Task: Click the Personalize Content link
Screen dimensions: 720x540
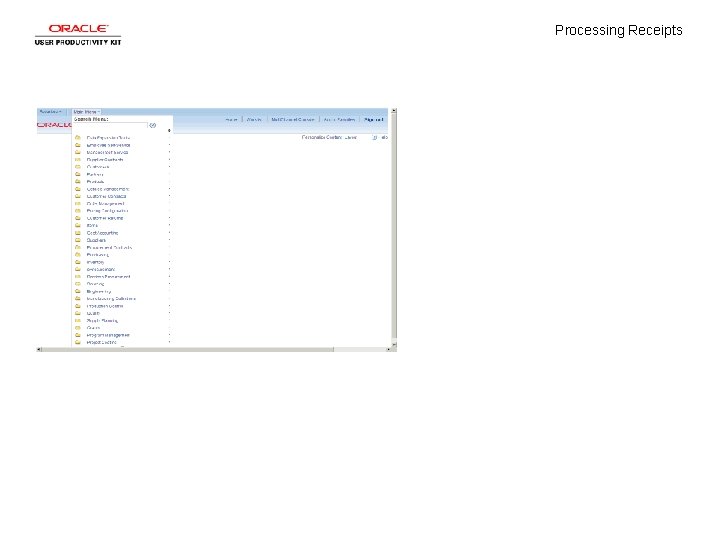Action: point(321,137)
